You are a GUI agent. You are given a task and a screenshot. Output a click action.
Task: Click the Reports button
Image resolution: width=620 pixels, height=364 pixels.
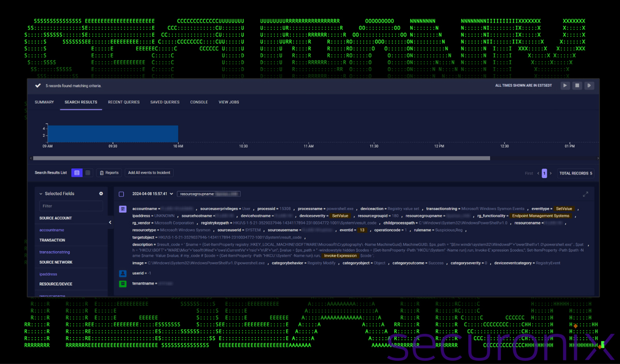click(109, 173)
